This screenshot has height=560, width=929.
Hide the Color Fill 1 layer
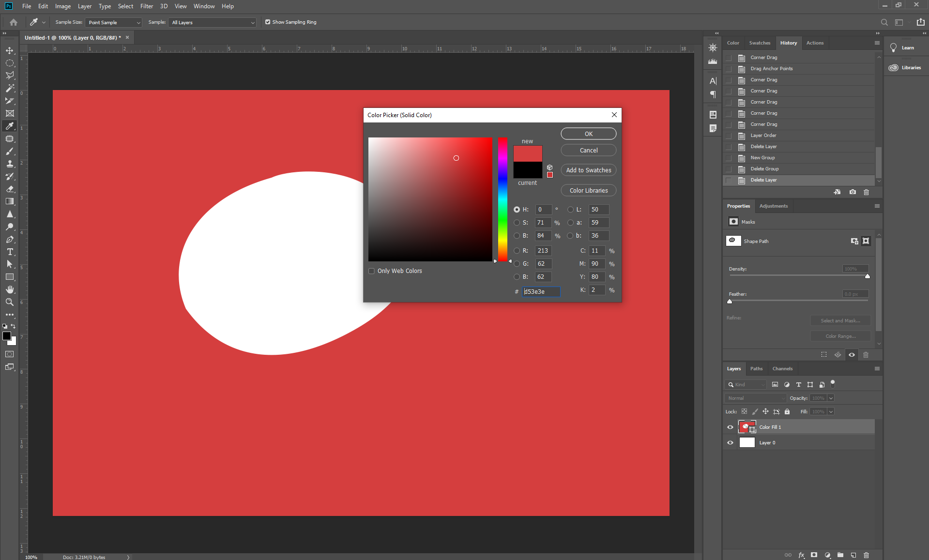click(x=730, y=427)
